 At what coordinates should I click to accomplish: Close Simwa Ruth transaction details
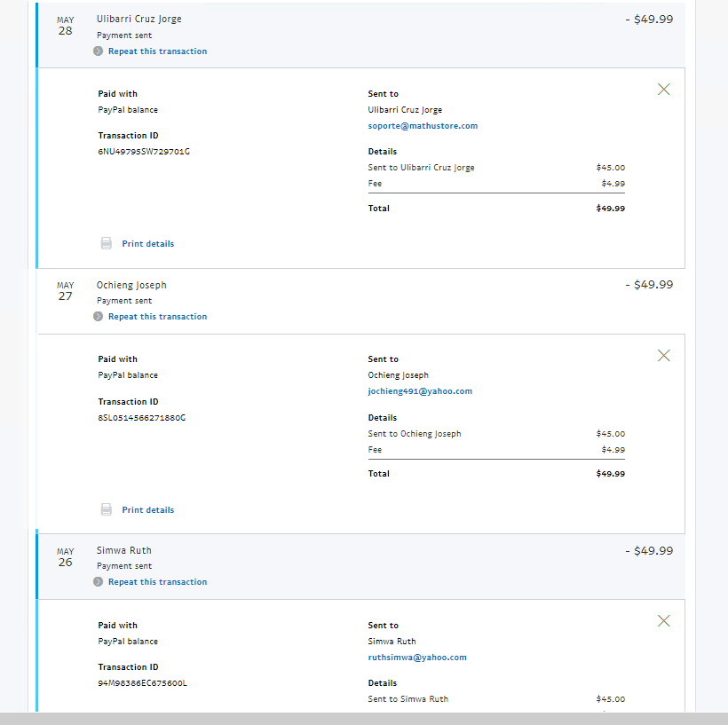click(x=663, y=621)
